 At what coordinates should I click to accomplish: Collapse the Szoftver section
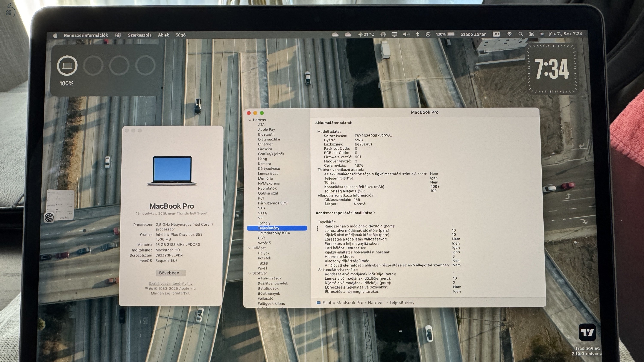click(x=249, y=273)
